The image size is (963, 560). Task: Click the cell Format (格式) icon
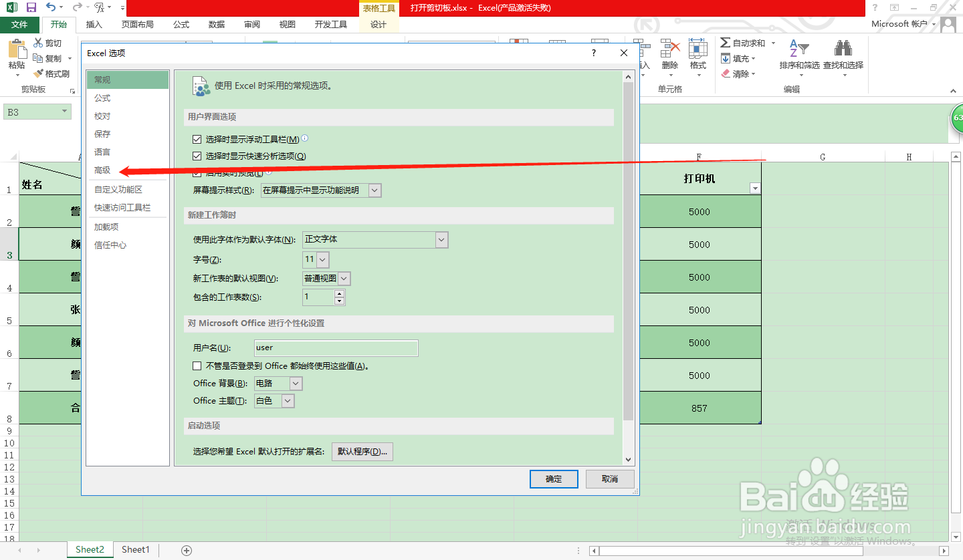coord(698,49)
